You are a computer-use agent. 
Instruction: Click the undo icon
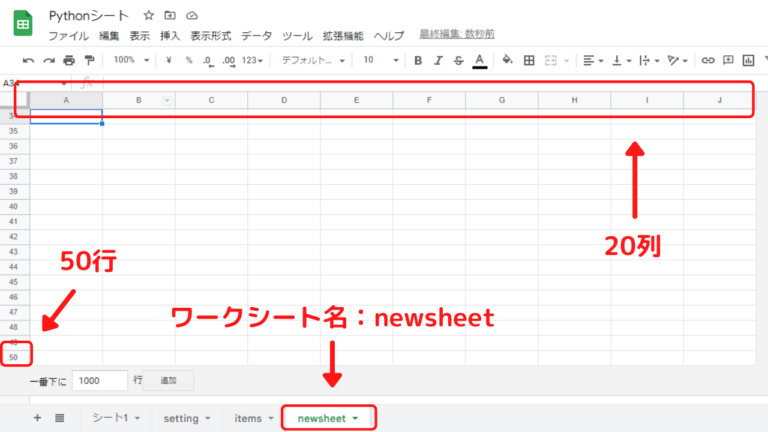[28, 60]
